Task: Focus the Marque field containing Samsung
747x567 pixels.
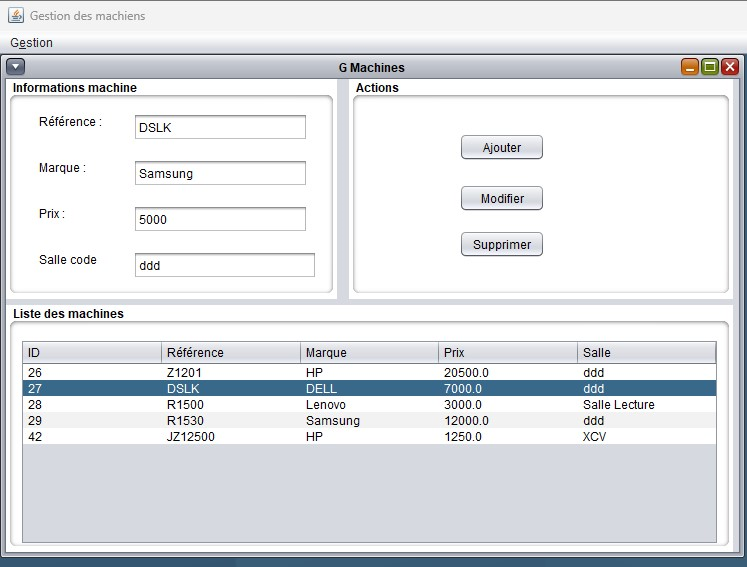Action: point(220,173)
